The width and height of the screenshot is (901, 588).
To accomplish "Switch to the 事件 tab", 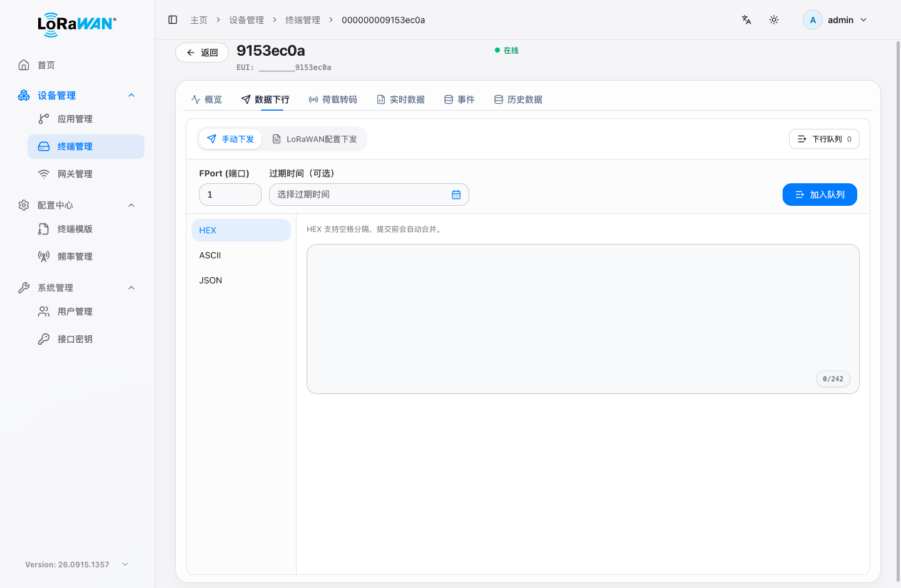I will coord(459,99).
